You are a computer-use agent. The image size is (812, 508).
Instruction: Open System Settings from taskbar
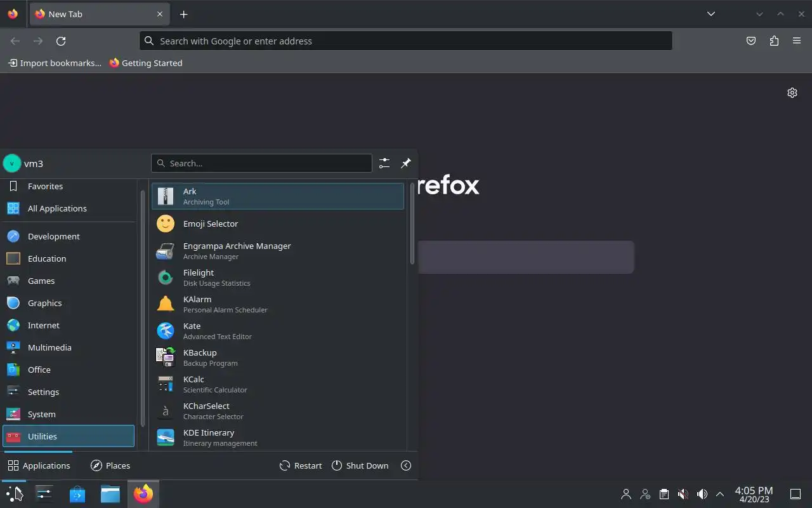(x=44, y=494)
